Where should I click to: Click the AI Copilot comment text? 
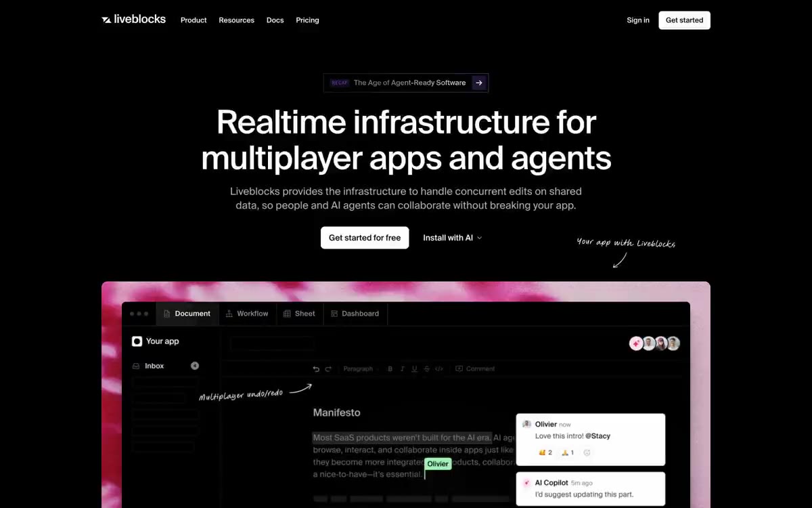click(x=584, y=494)
